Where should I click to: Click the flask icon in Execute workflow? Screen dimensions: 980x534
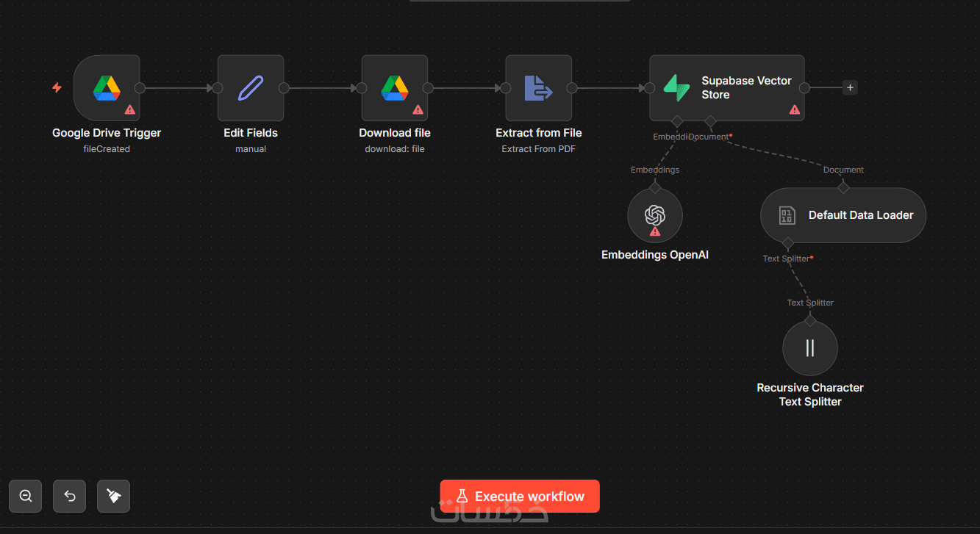coord(462,497)
